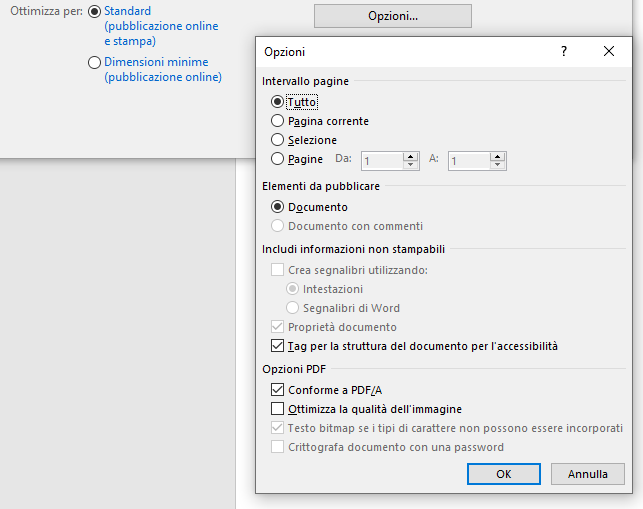
Task: Enable Ottimizza la qualità dell'immagine
Action: (278, 409)
